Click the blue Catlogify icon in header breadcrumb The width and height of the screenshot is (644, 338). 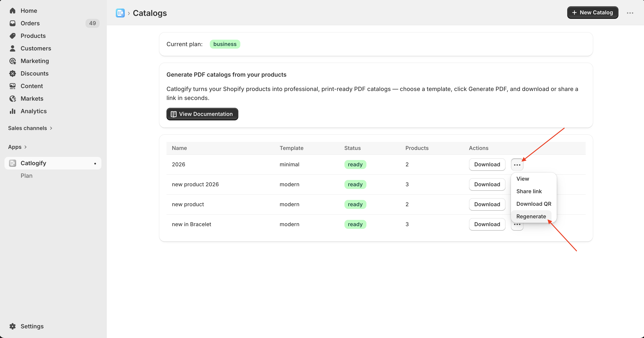click(120, 13)
